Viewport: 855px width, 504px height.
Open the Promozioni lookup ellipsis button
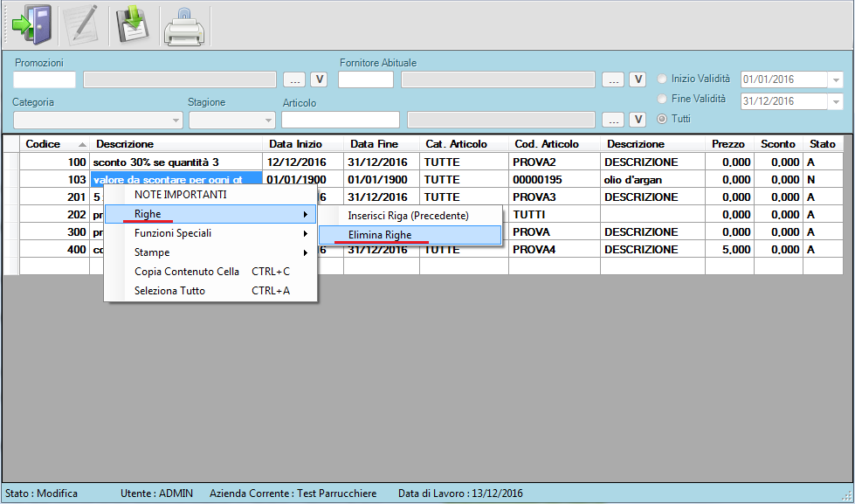point(295,79)
